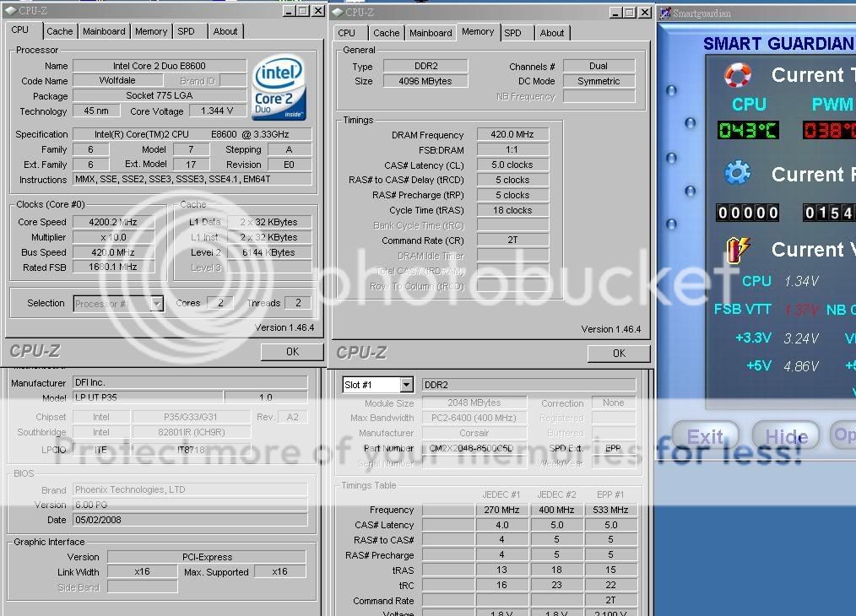Click the lifebuoy temperature icon in Smart Guardian
856x616 pixels.
click(x=738, y=75)
